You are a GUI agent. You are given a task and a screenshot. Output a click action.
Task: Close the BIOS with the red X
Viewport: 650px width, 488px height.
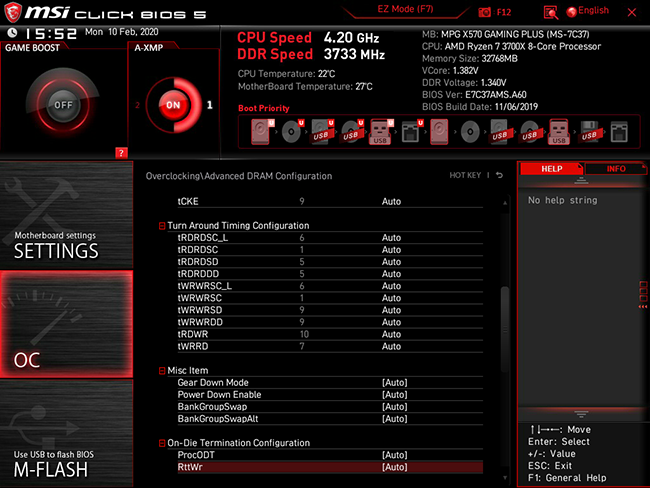coord(632,12)
